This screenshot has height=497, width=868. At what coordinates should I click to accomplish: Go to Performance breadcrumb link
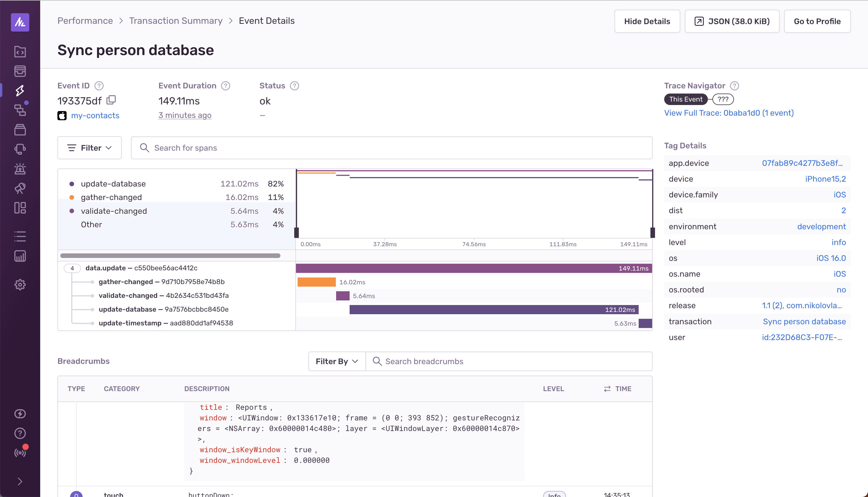click(x=85, y=21)
